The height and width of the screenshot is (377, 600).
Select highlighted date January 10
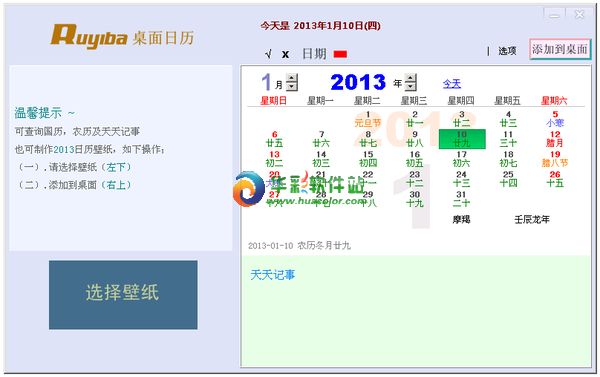pos(462,139)
